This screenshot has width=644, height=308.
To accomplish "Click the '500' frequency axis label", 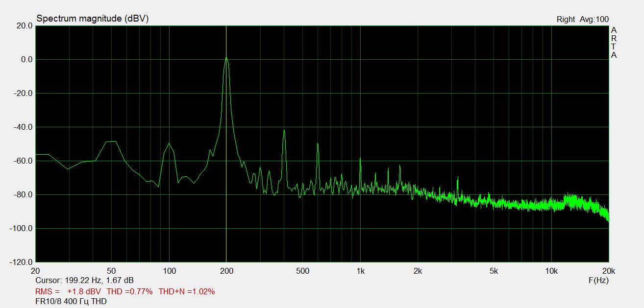I will 303,271.
